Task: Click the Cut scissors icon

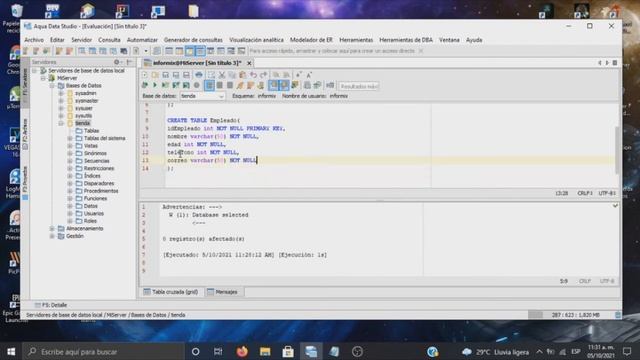Action: (x=222, y=75)
